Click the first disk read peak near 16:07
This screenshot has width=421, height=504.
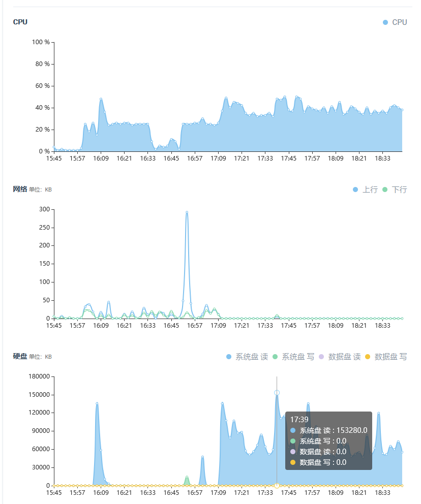click(x=97, y=403)
